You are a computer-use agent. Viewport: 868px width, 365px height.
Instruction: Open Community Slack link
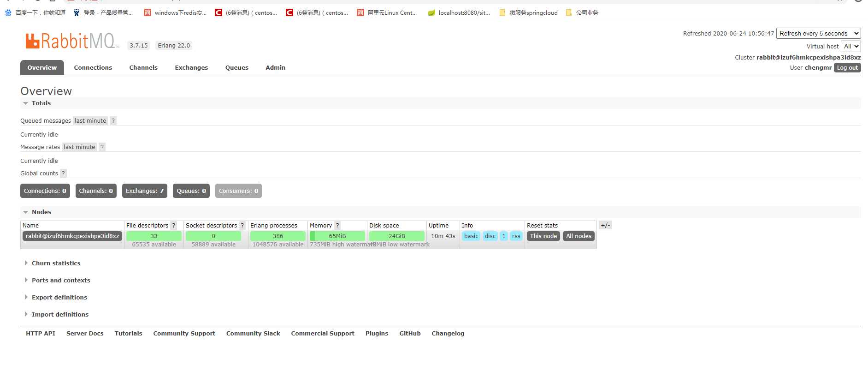(x=253, y=334)
